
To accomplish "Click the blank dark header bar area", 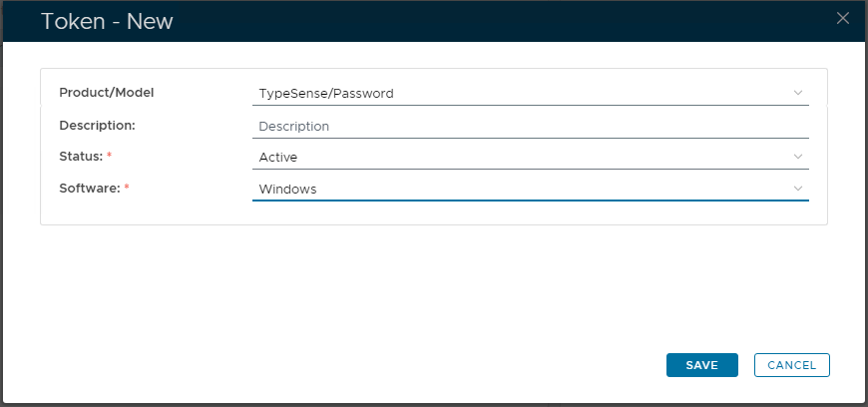I will click(499, 21).
